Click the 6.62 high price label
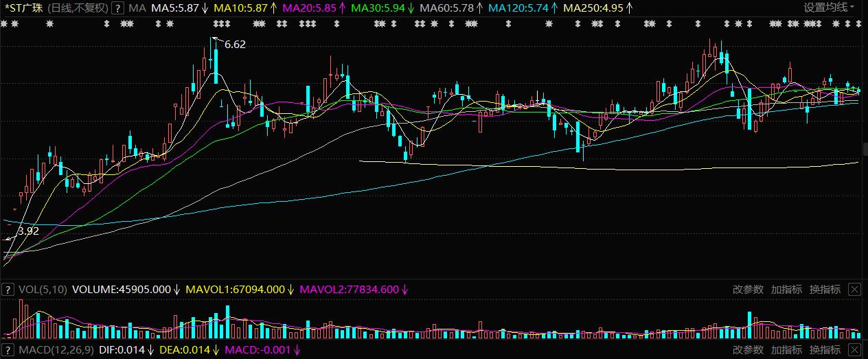 click(235, 44)
